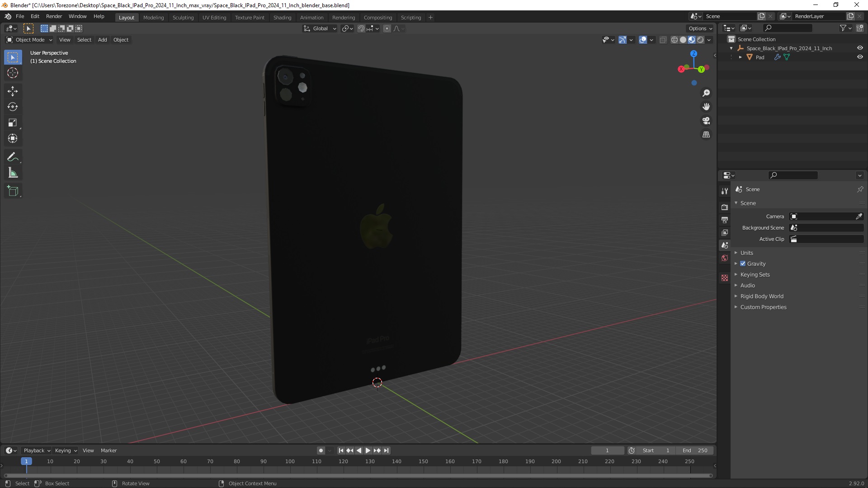Click the pan view hand icon

tap(706, 107)
